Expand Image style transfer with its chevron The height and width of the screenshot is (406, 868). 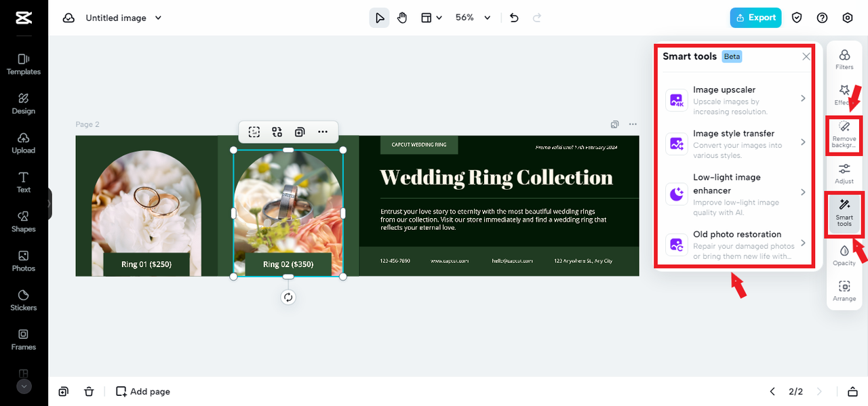[803, 142]
